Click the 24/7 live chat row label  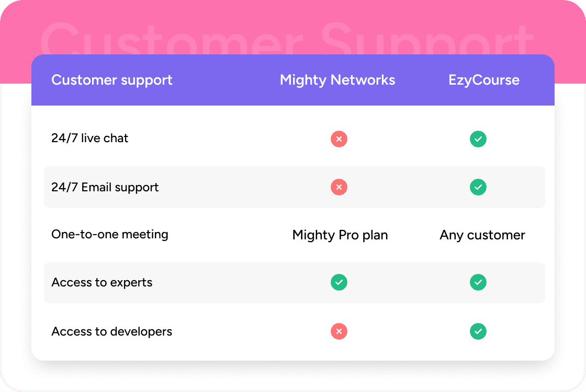(x=90, y=139)
